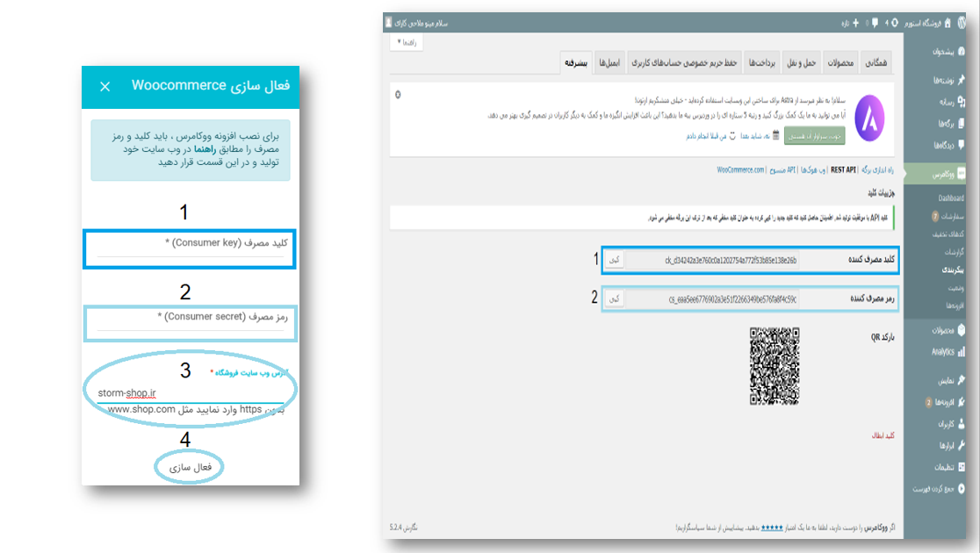The width and height of the screenshot is (980, 553).
Task: Open the API منسوخ legacy API link
Action: point(782,170)
